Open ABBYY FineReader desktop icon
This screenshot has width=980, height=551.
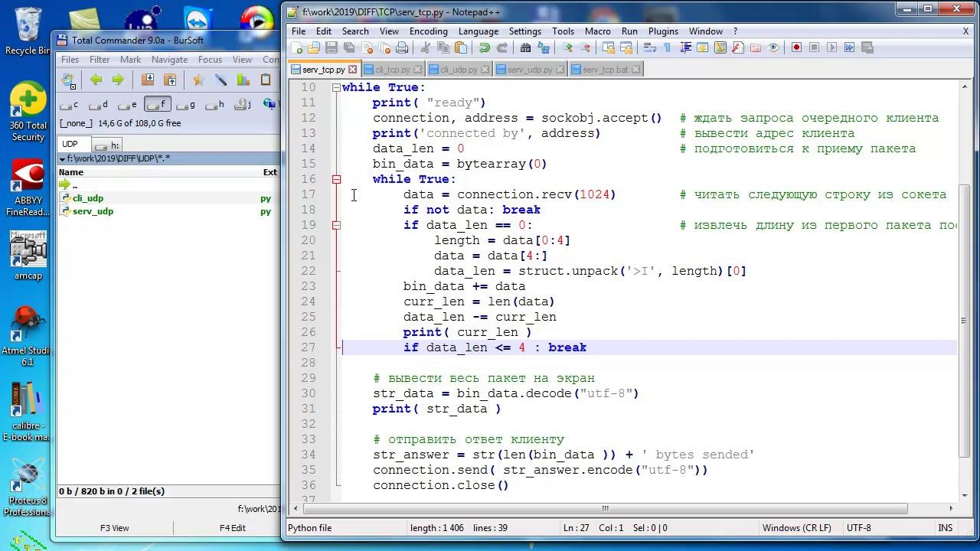tap(28, 188)
